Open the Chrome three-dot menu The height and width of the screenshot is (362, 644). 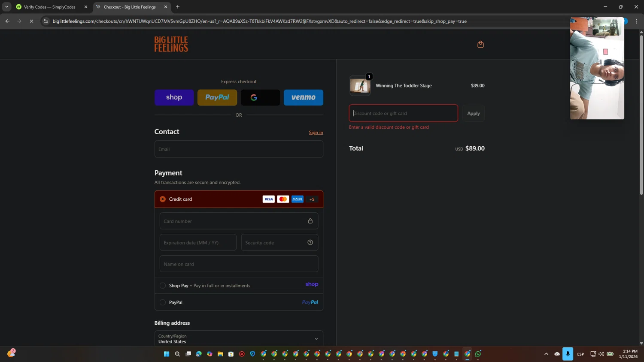point(637,21)
